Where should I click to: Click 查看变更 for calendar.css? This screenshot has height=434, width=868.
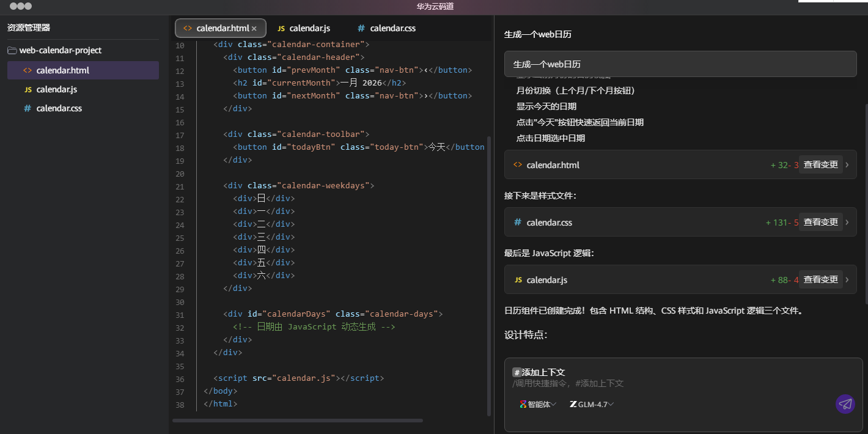(821, 221)
